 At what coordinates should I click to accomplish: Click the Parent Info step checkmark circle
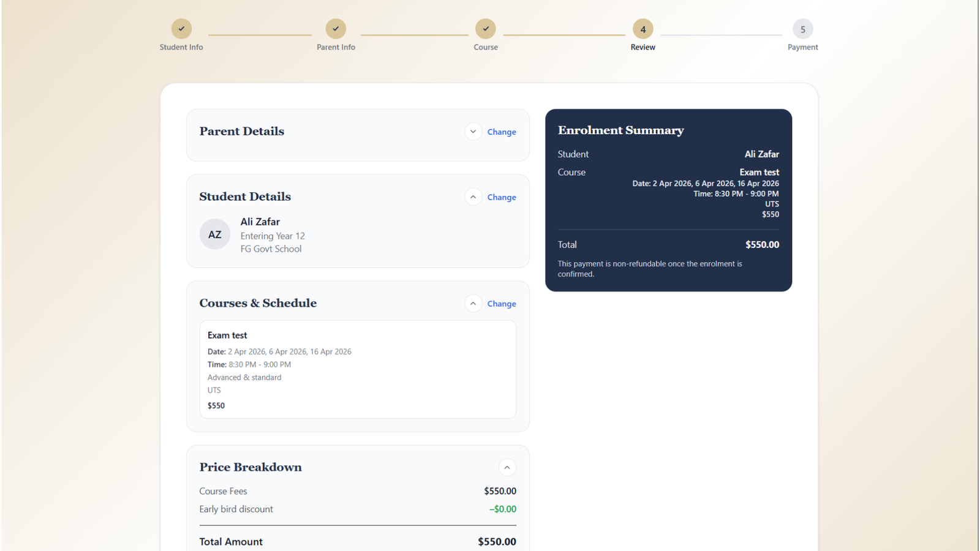[x=336, y=29]
